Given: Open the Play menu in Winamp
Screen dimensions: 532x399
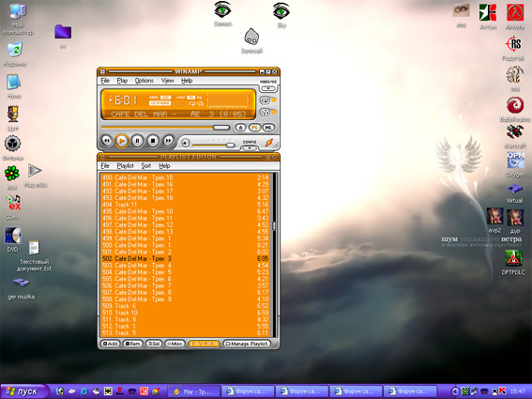Looking at the screenshot, I should [122, 81].
